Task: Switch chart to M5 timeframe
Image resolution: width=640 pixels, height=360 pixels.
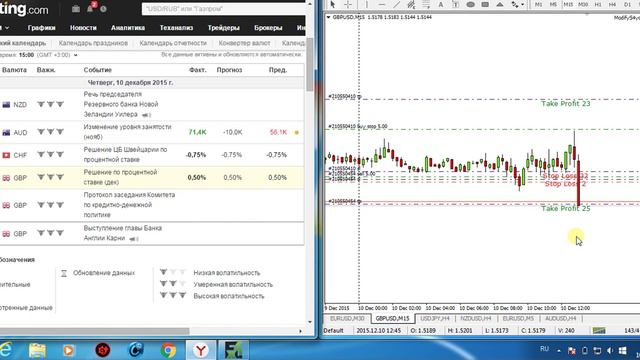Action: tap(553, 4)
